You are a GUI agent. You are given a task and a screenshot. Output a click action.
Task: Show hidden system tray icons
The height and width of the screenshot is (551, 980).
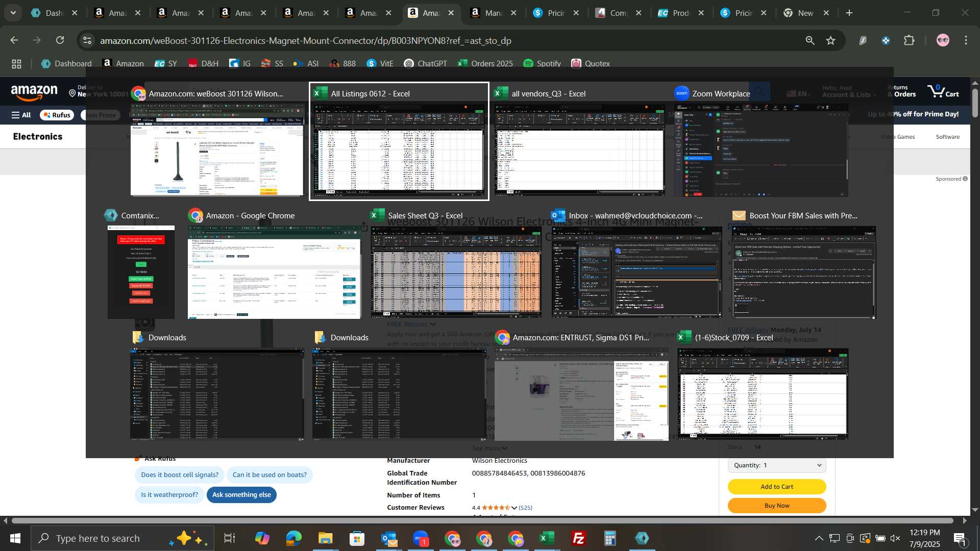[819, 538]
